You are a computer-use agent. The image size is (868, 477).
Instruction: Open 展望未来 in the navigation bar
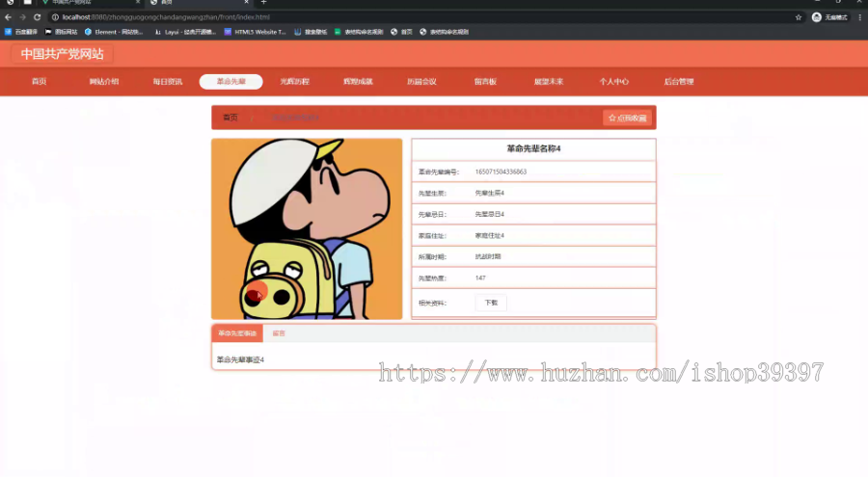coord(549,81)
